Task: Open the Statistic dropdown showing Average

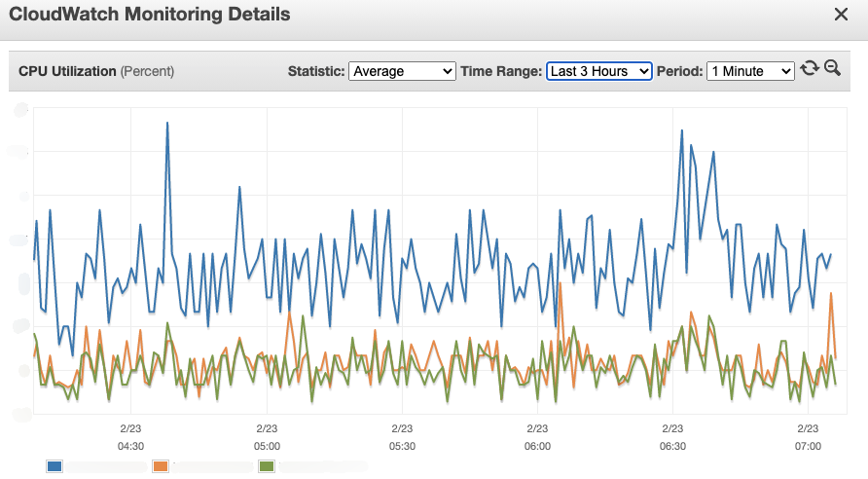Action: pos(402,71)
